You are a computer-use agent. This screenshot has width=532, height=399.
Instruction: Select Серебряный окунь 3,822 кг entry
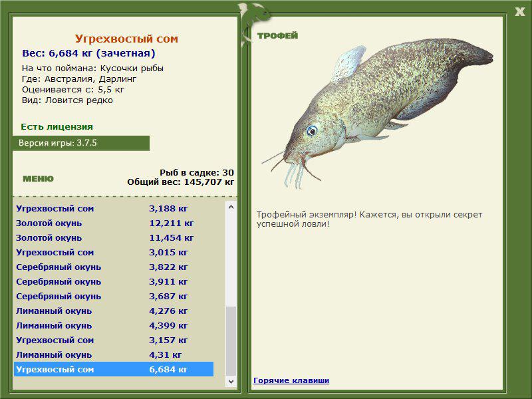click(x=114, y=267)
